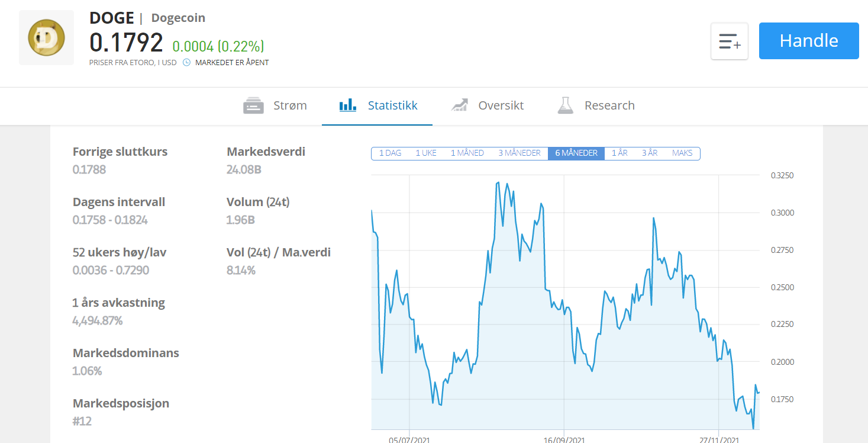
Task: Click the market open clock icon
Action: pyautogui.click(x=186, y=62)
